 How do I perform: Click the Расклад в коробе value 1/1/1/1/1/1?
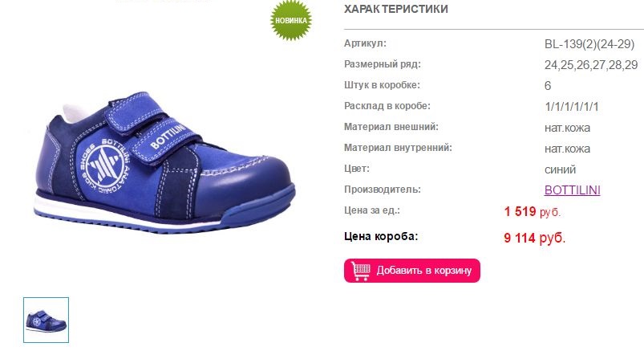(571, 107)
